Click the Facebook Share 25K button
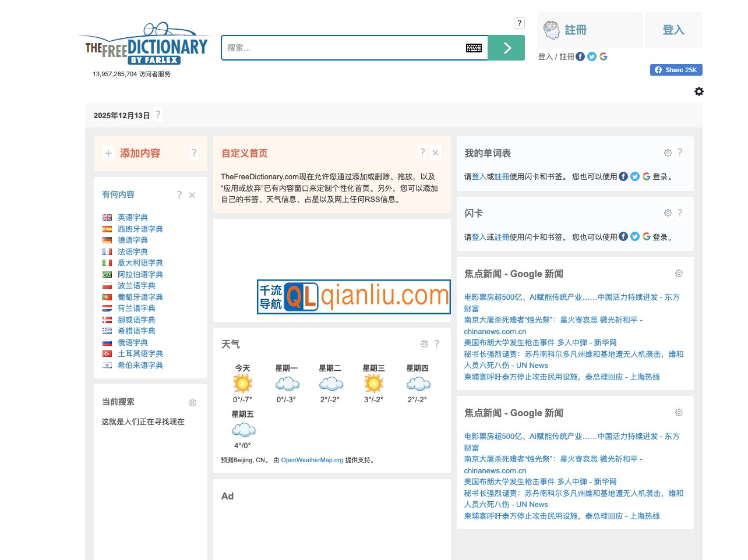The height and width of the screenshot is (560, 748). [676, 70]
